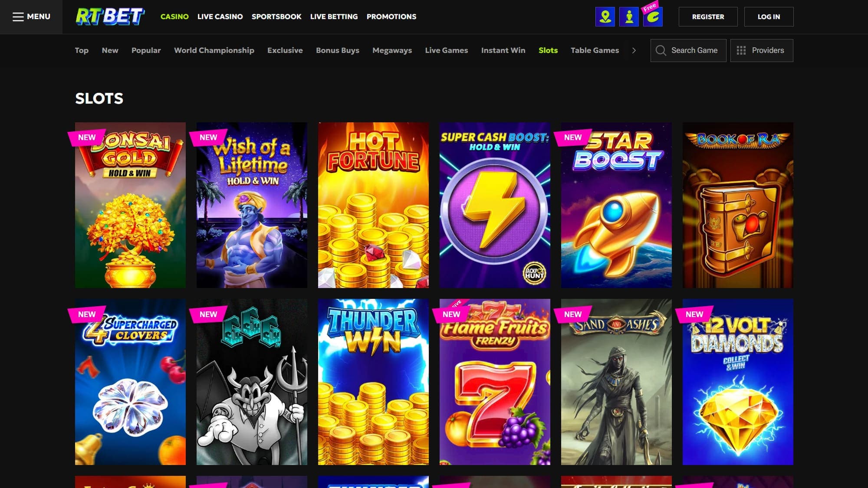Viewport: 868px width, 488px height.
Task: Open LIVE BETTING section
Action: click(334, 16)
